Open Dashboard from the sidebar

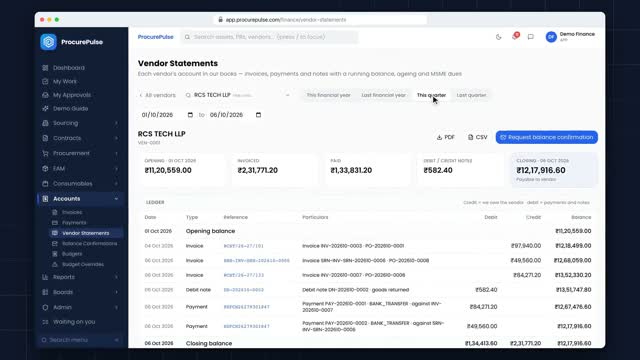tap(69, 68)
